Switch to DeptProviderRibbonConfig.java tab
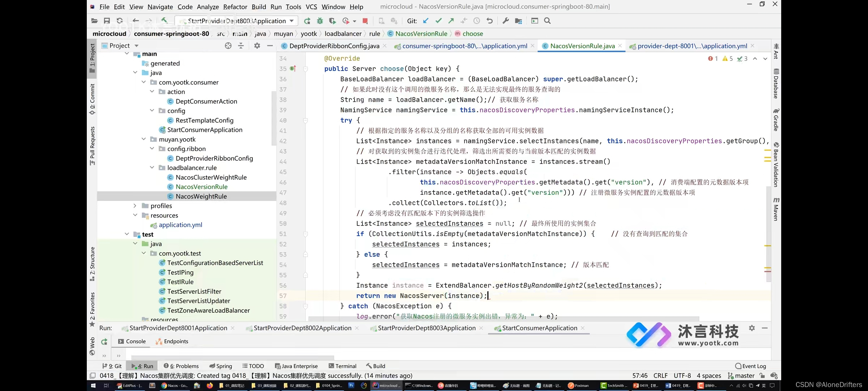The image size is (868, 391). tap(334, 46)
